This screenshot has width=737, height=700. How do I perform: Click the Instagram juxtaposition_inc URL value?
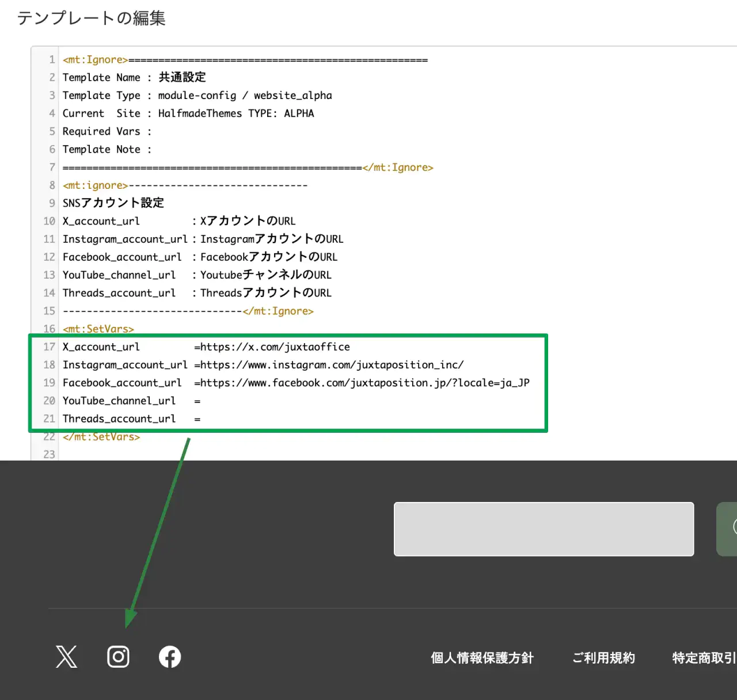pyautogui.click(x=332, y=365)
